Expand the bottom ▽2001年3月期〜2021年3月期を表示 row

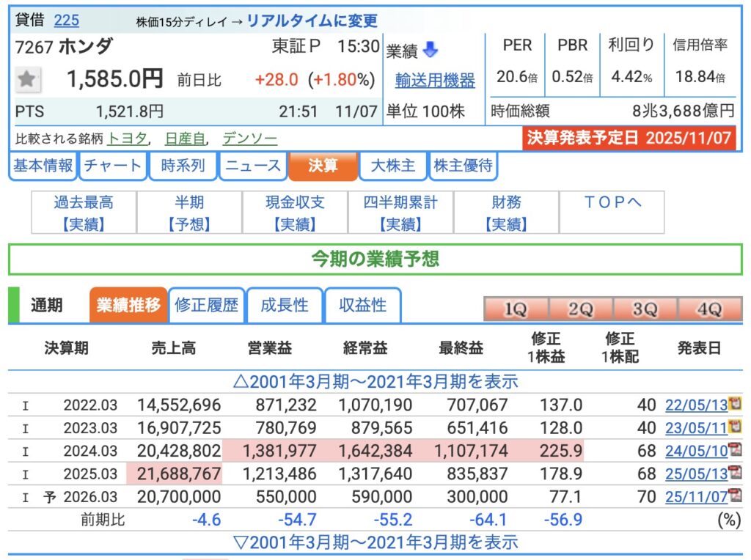pyautogui.click(x=375, y=542)
